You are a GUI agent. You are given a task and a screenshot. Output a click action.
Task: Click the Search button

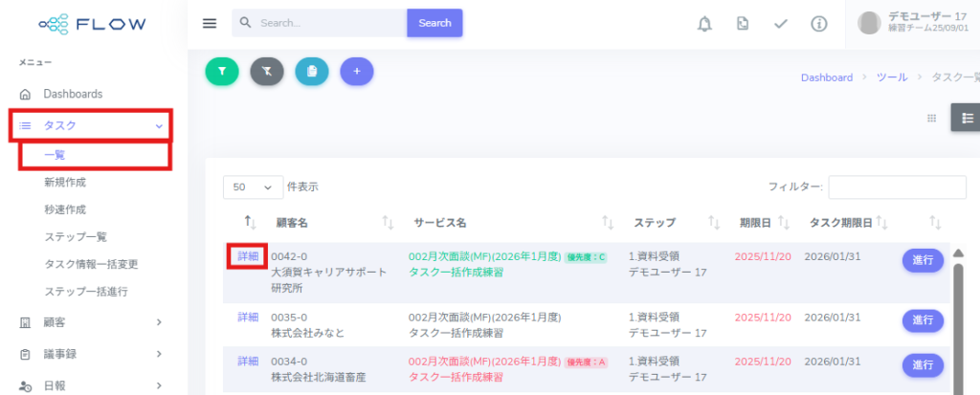[434, 23]
